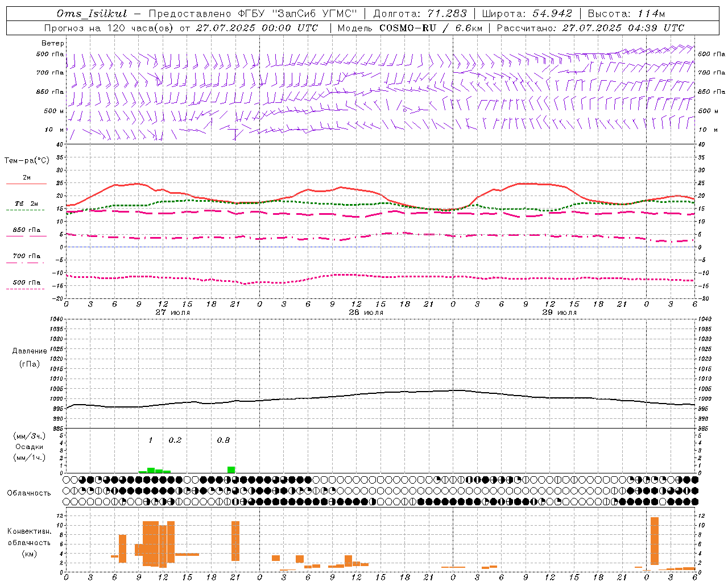
Task: Click the Облачность cloudiness label
Action: tap(29, 493)
